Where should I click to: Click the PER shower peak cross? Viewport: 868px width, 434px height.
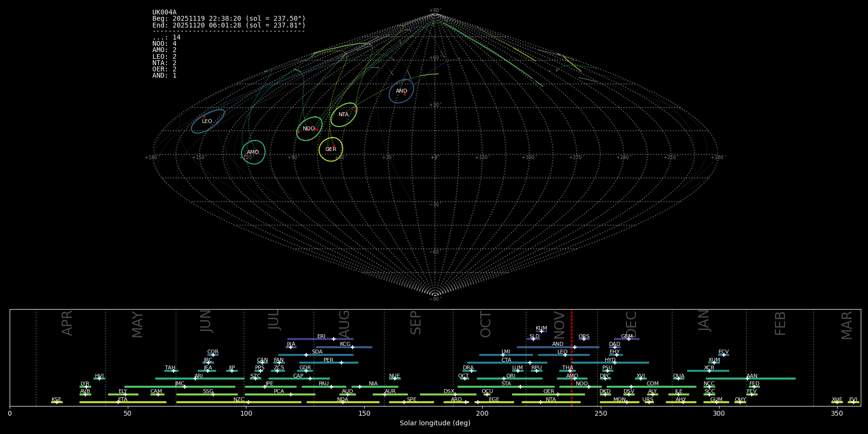coord(341,363)
